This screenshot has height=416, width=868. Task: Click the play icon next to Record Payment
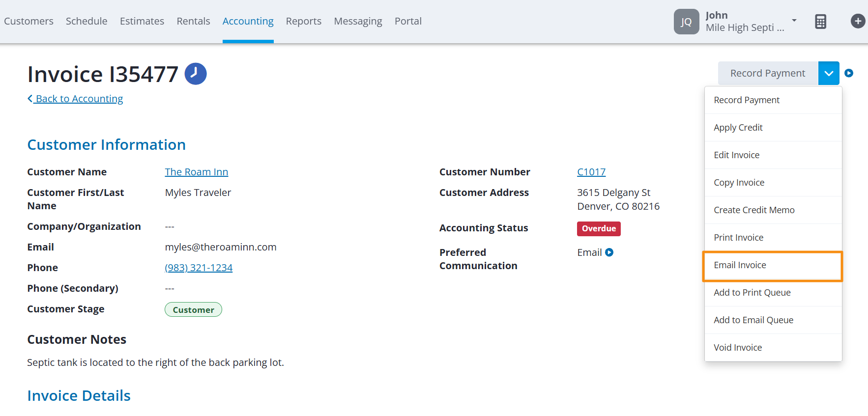(849, 73)
